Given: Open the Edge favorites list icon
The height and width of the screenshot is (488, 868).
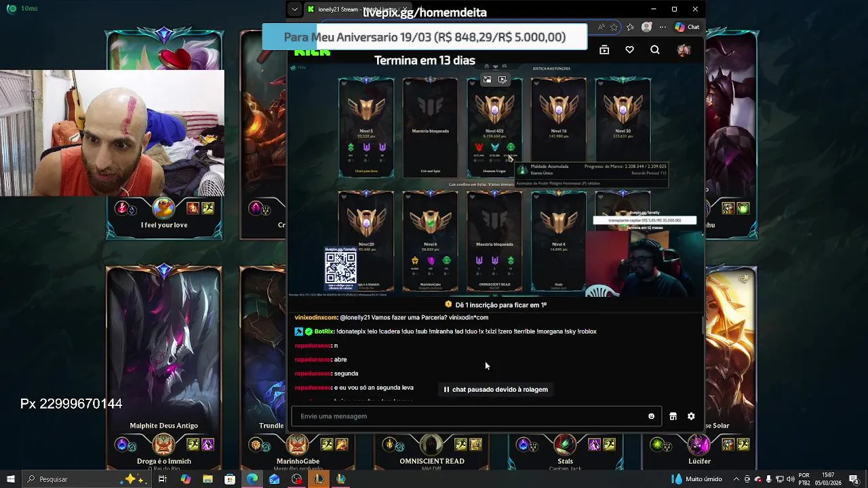Looking at the screenshot, I should [630, 27].
